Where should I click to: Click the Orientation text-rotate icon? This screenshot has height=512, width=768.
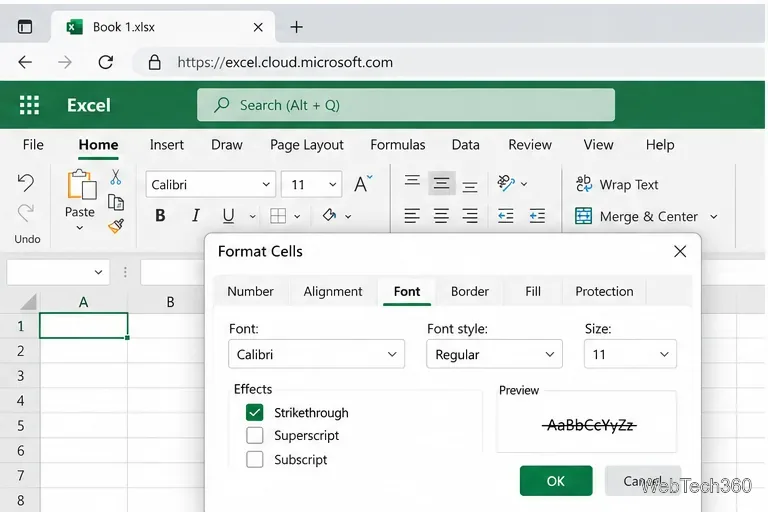506,183
